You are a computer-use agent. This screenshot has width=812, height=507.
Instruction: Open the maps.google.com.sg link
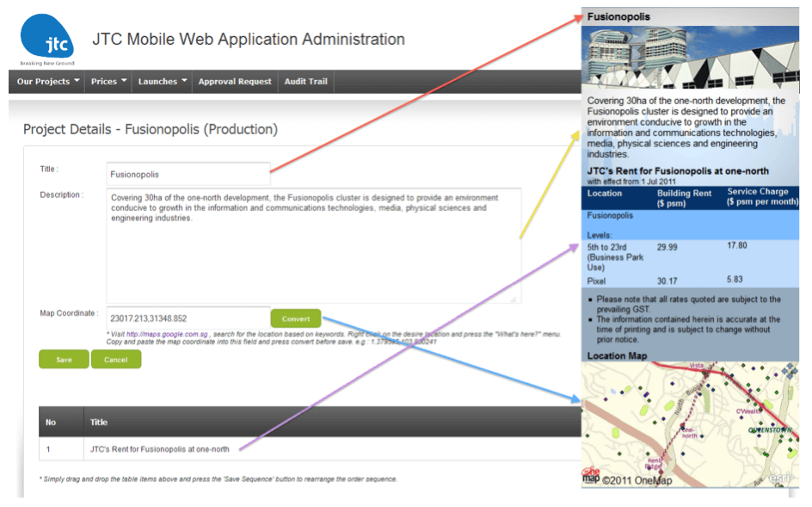167,334
